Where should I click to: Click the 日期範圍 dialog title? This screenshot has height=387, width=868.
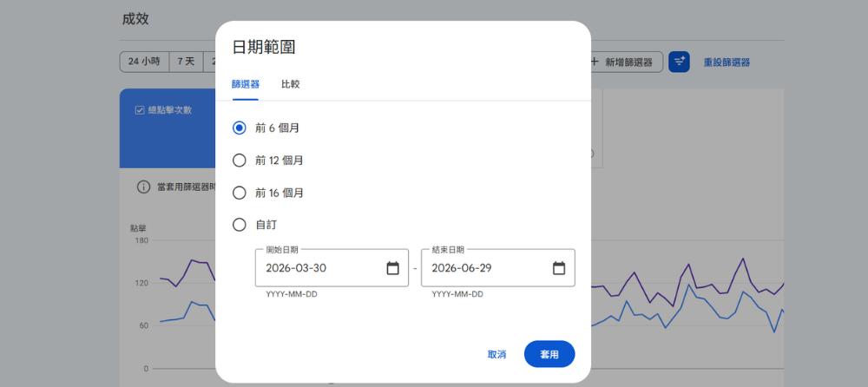click(x=264, y=48)
